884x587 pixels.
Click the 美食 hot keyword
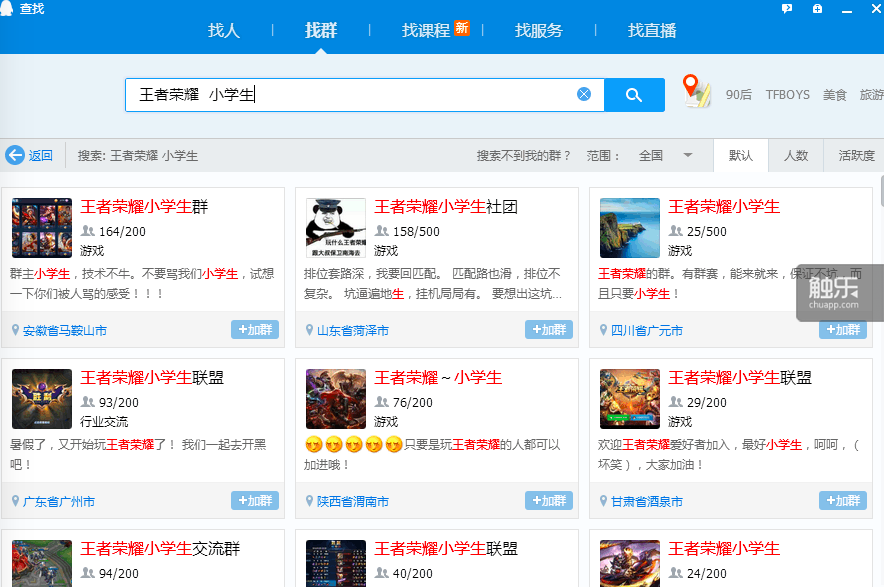[x=834, y=95]
